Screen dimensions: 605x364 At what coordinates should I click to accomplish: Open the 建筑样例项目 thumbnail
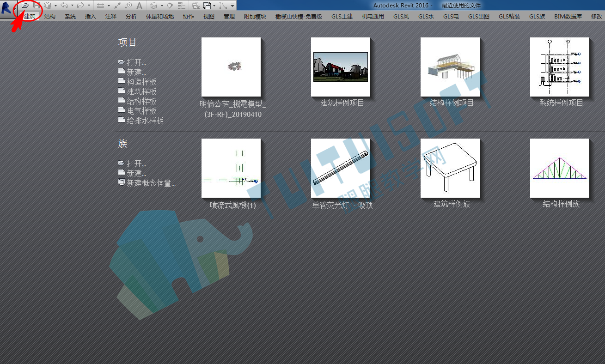point(341,67)
